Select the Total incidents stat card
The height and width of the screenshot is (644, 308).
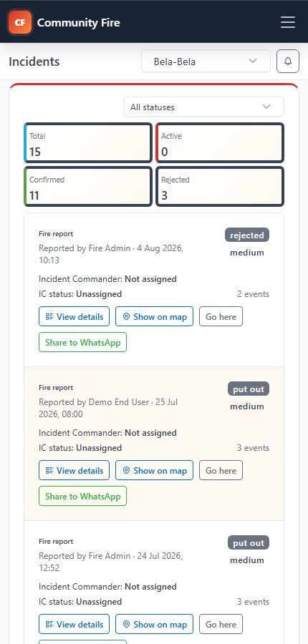click(88, 143)
